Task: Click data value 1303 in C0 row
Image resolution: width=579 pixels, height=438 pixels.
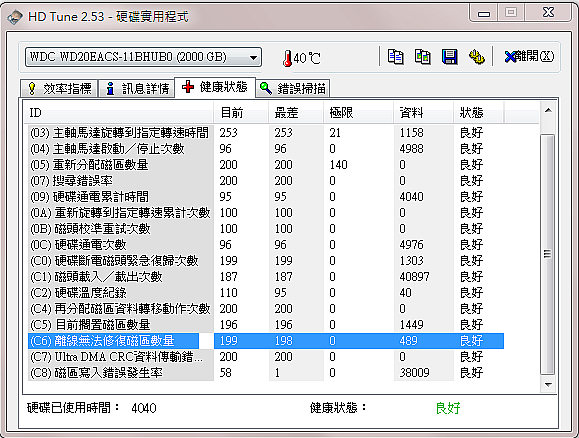Action: (x=411, y=261)
